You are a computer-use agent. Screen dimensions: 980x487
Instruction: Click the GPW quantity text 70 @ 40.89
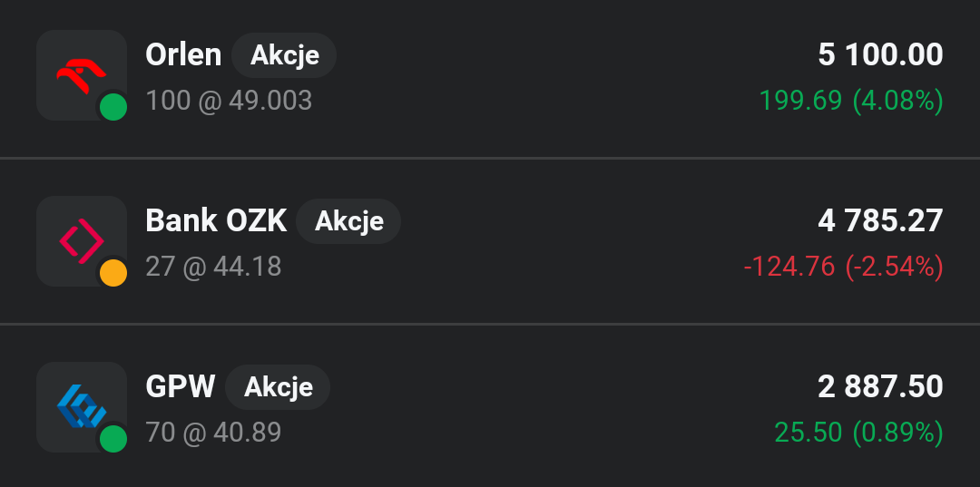pyautogui.click(x=213, y=433)
